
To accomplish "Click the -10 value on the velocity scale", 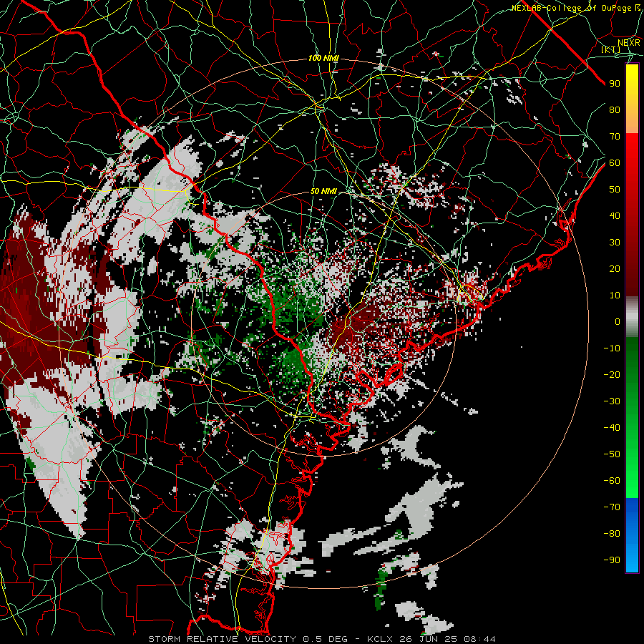I will (612, 348).
